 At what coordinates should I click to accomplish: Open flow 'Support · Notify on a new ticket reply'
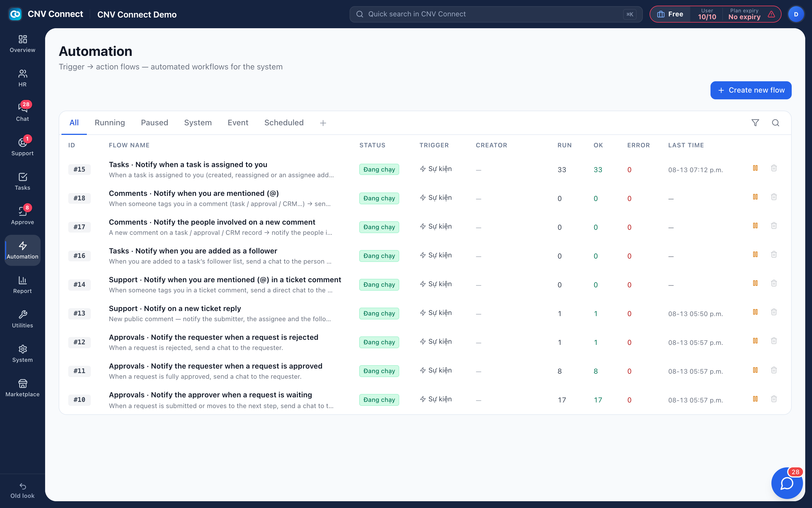coord(175,308)
